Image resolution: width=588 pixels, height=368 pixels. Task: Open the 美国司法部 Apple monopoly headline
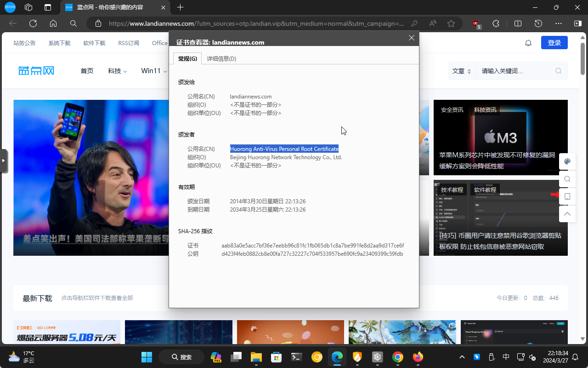[96, 239]
